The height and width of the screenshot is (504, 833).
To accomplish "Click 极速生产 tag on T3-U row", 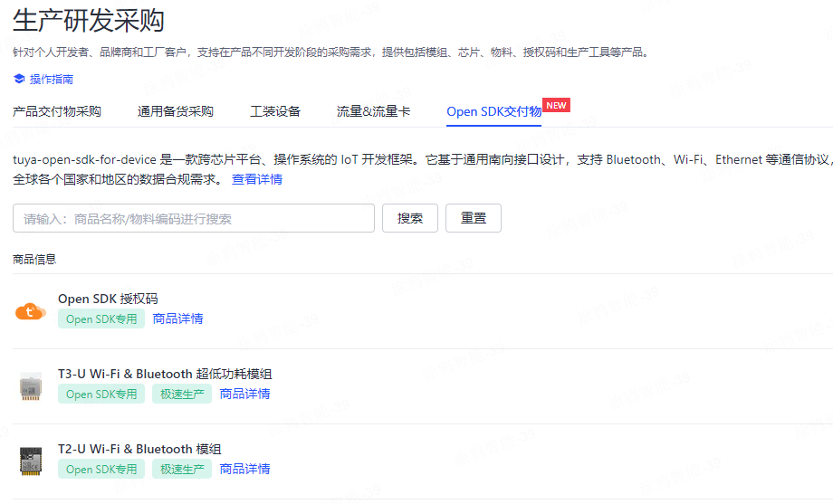I will pos(182,395).
